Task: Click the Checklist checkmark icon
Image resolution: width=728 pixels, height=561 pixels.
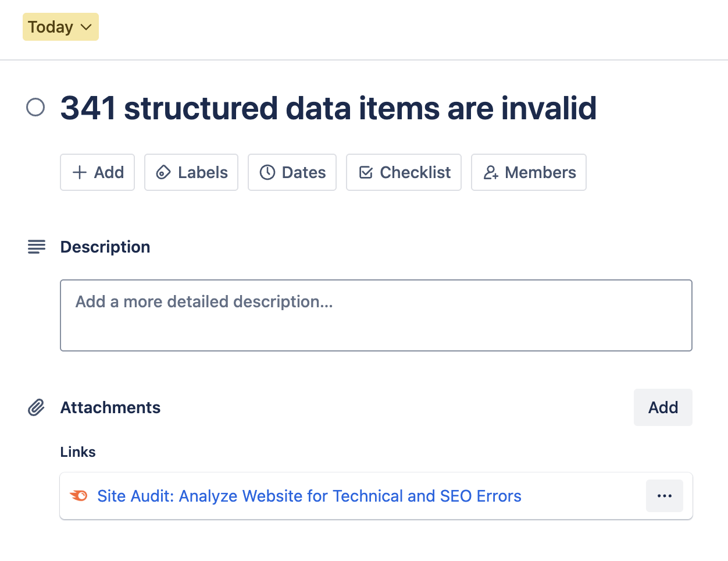Action: [366, 172]
